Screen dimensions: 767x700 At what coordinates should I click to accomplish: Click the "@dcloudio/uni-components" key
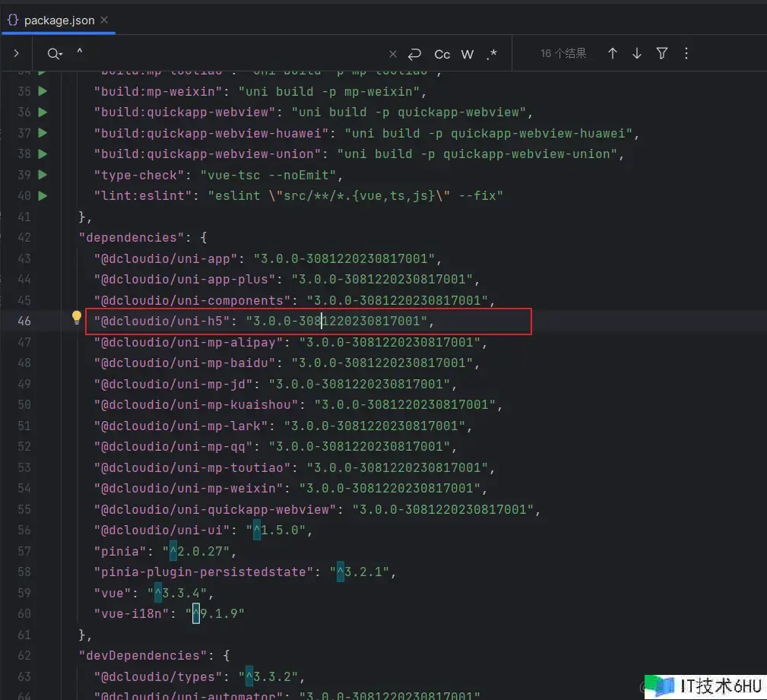point(192,300)
